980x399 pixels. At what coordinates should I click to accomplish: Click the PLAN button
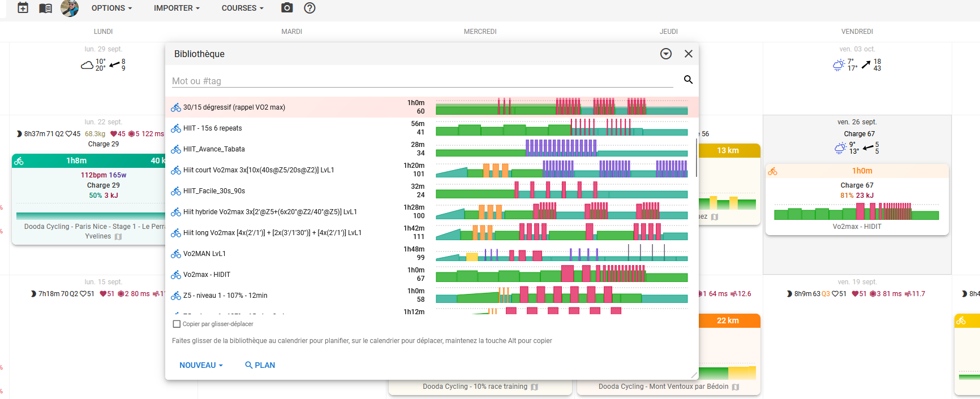260,365
